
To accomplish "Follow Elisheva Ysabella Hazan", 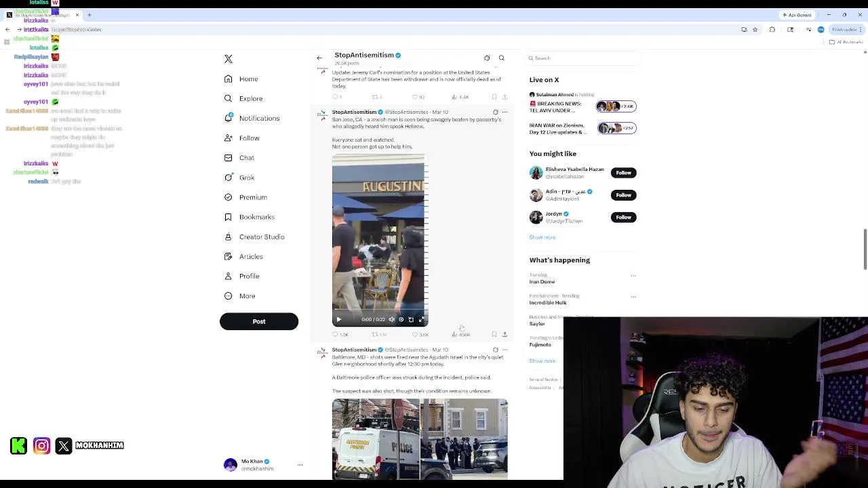I will point(623,173).
